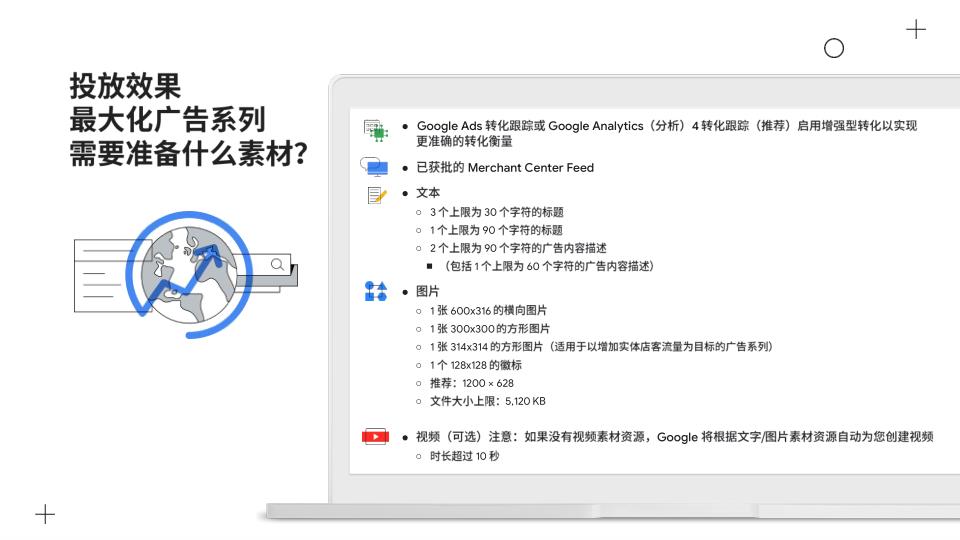Click the conversion tracking chip icon

click(x=375, y=131)
